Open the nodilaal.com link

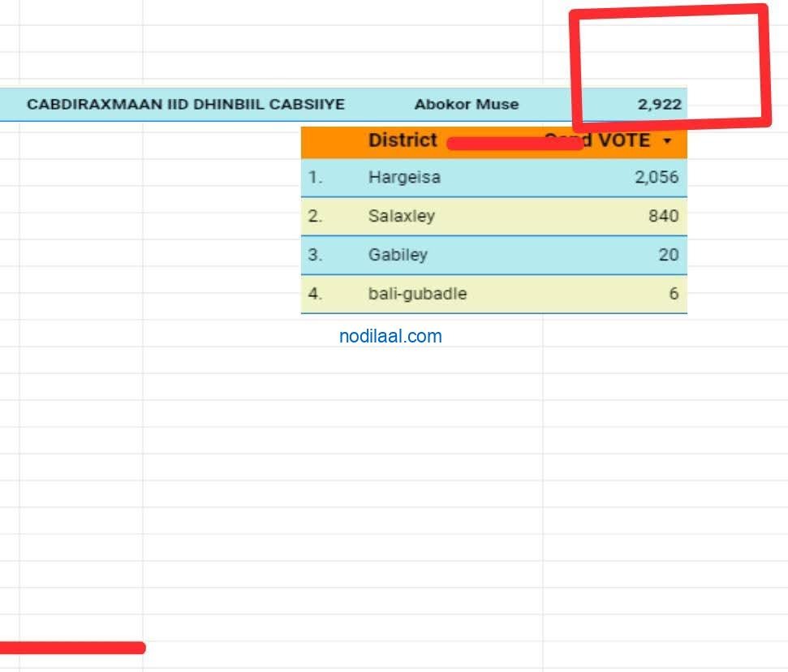[390, 336]
